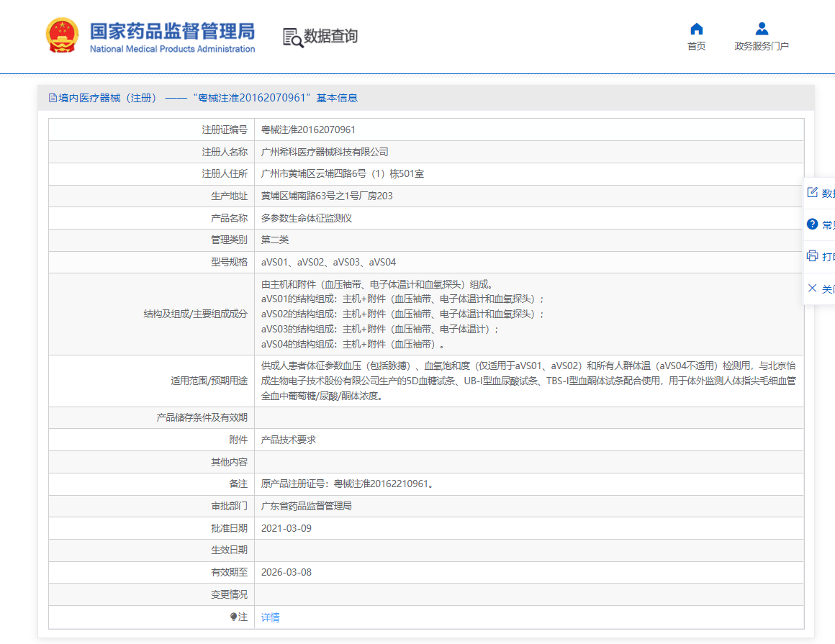Viewport: 835px width, 644px height.
Task: Click the address 广州市黄埔区云埔四路6号（1）栋501室
Action: pos(343,174)
